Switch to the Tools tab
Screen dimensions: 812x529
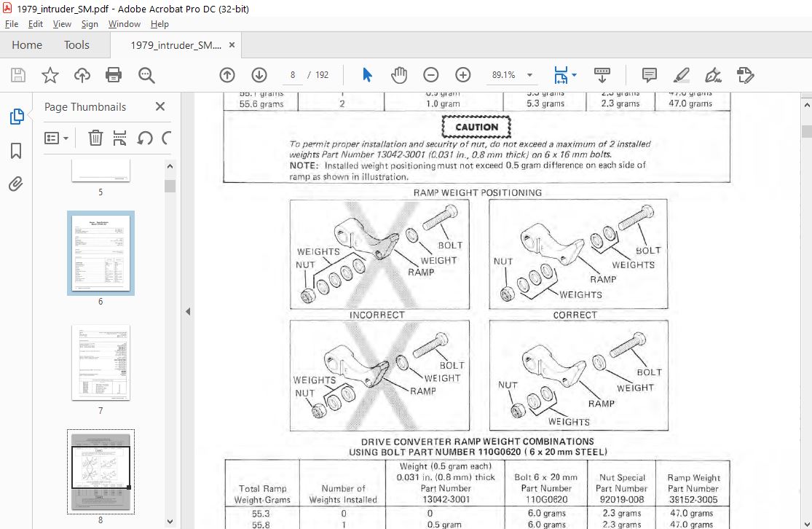point(76,45)
